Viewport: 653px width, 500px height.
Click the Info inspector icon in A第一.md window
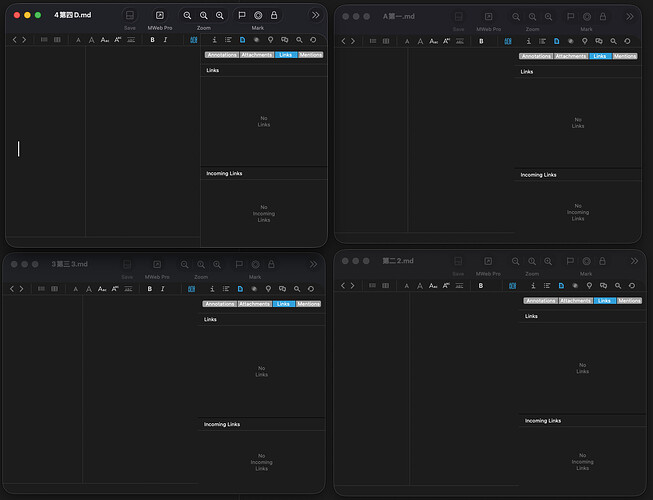click(526, 41)
